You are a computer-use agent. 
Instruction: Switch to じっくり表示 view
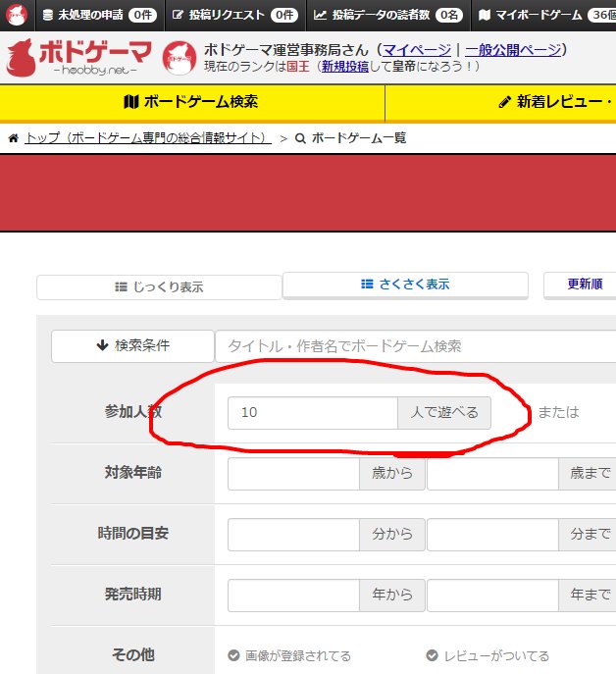pos(159,287)
